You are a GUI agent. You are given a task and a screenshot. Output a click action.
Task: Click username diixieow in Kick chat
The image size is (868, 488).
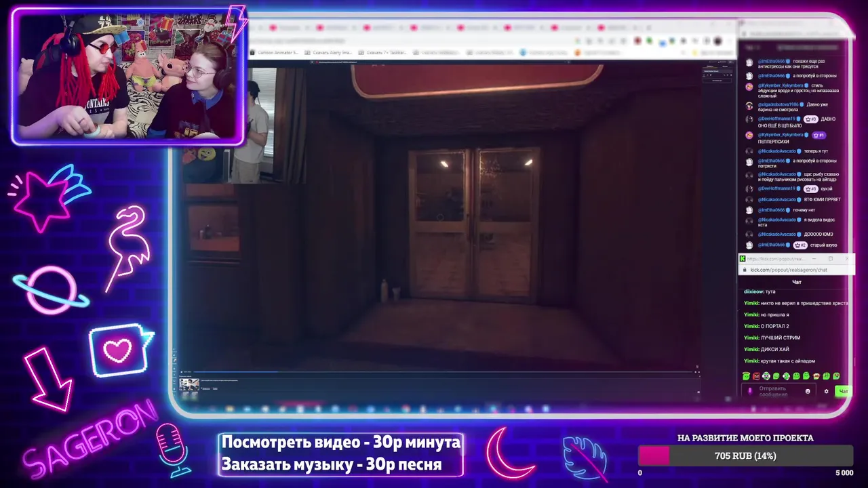point(753,291)
